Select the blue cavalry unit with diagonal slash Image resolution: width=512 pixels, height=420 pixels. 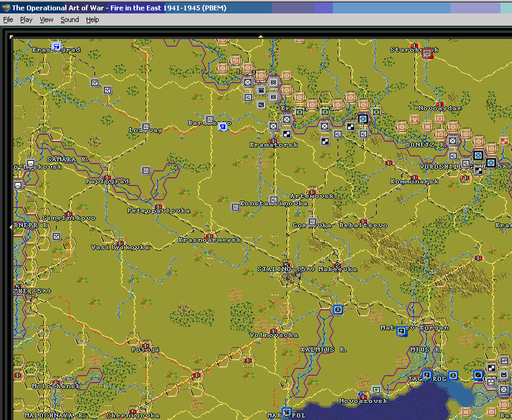coord(478,375)
